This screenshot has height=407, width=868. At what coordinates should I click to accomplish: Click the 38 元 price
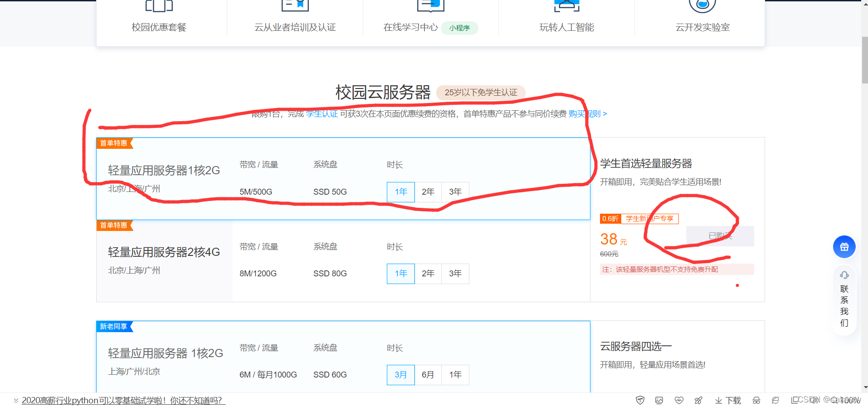coord(614,239)
